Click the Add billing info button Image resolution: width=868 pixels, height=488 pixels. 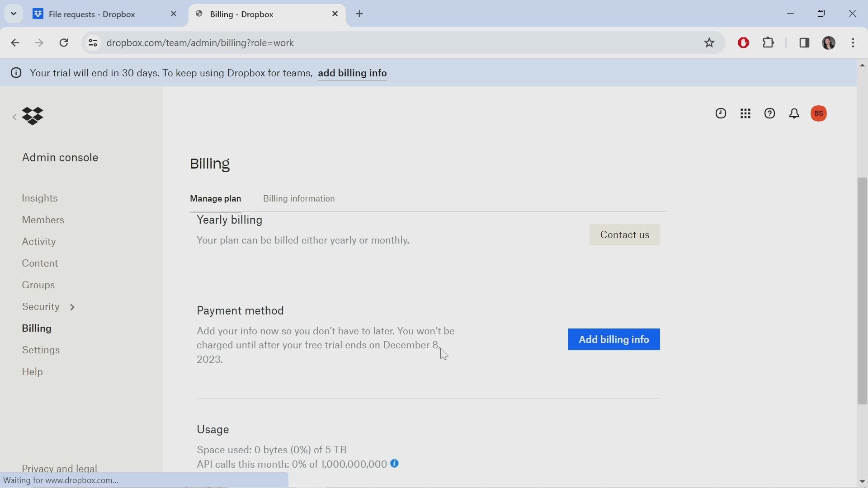614,339
